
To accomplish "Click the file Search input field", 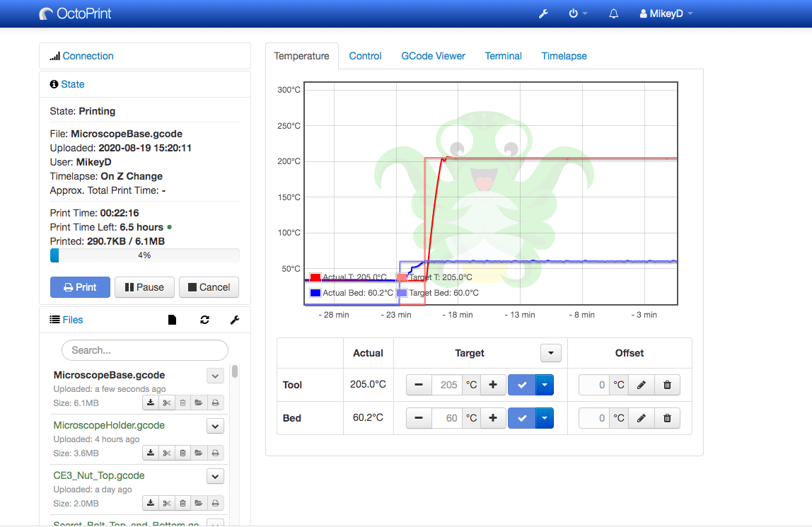I will (145, 350).
